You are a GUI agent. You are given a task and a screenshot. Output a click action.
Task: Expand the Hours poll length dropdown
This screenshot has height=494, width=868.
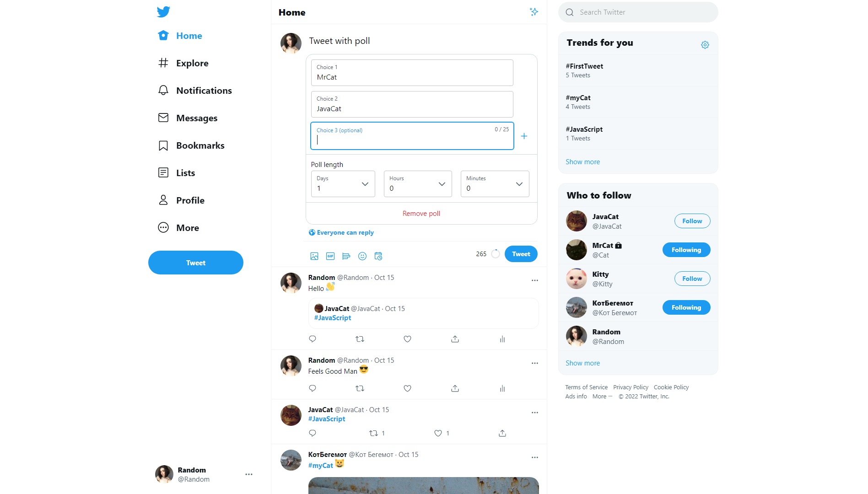[x=418, y=184]
